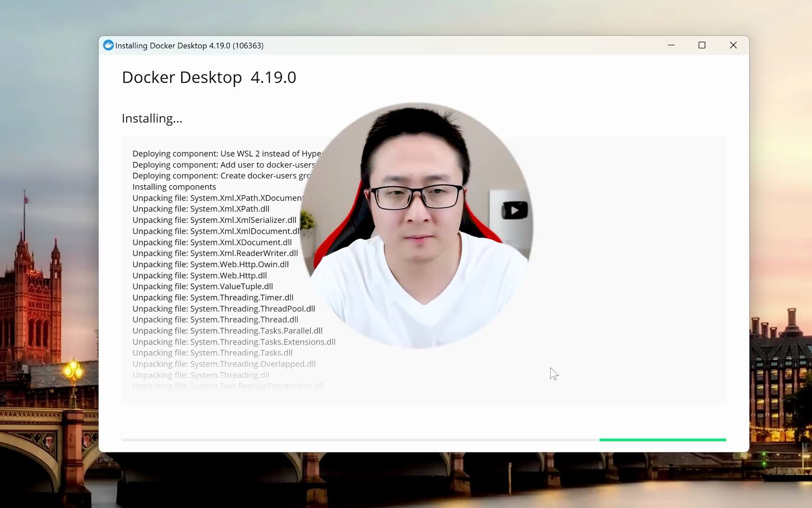
Task: Click the 'Installing components' log line
Action: click(174, 187)
